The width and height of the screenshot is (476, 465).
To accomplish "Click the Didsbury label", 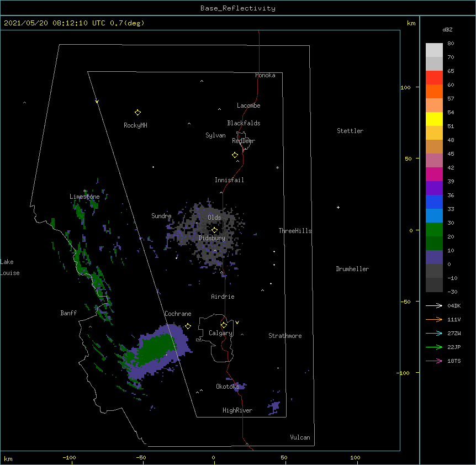I will pyautogui.click(x=212, y=238).
